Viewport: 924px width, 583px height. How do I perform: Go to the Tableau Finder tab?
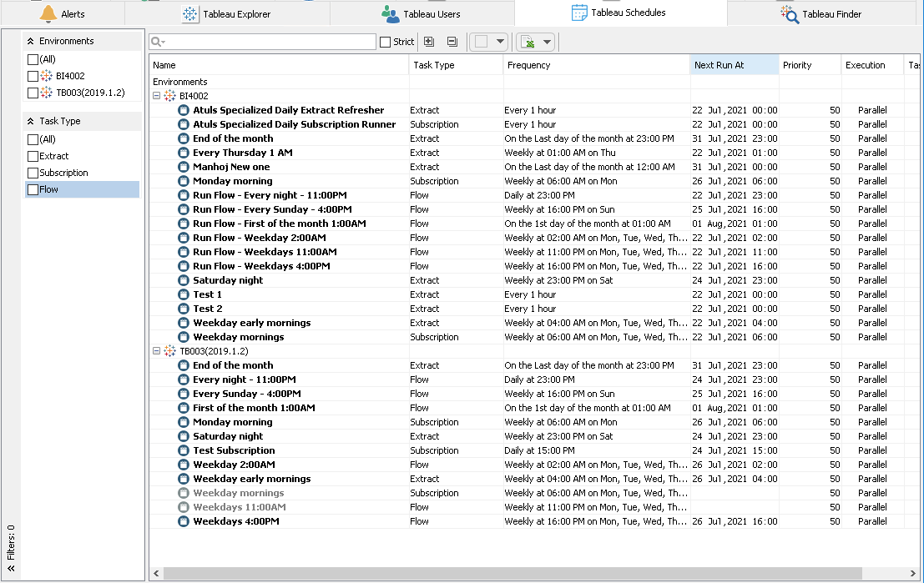pyautogui.click(x=820, y=13)
